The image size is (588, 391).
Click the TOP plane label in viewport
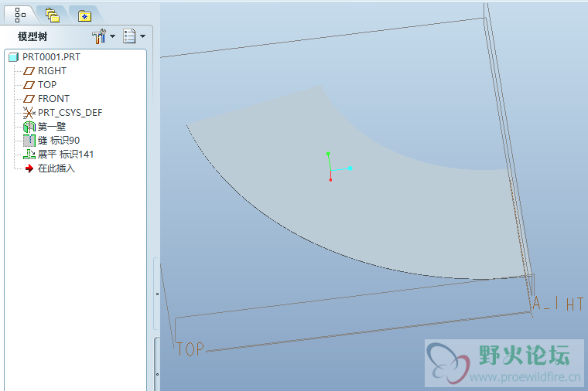pos(190,349)
